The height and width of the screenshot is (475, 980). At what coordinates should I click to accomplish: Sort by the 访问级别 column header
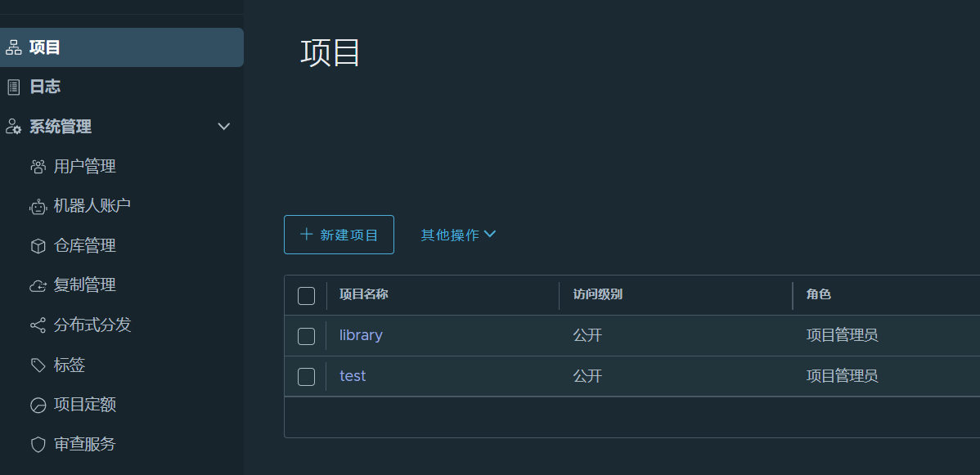[597, 294]
